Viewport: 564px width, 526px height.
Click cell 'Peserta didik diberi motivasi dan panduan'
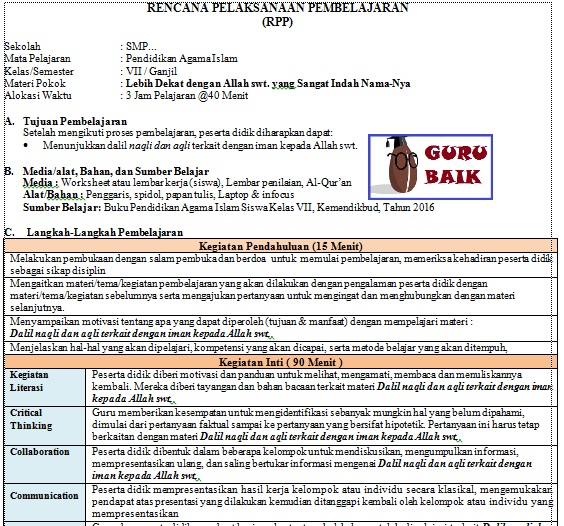point(322,387)
